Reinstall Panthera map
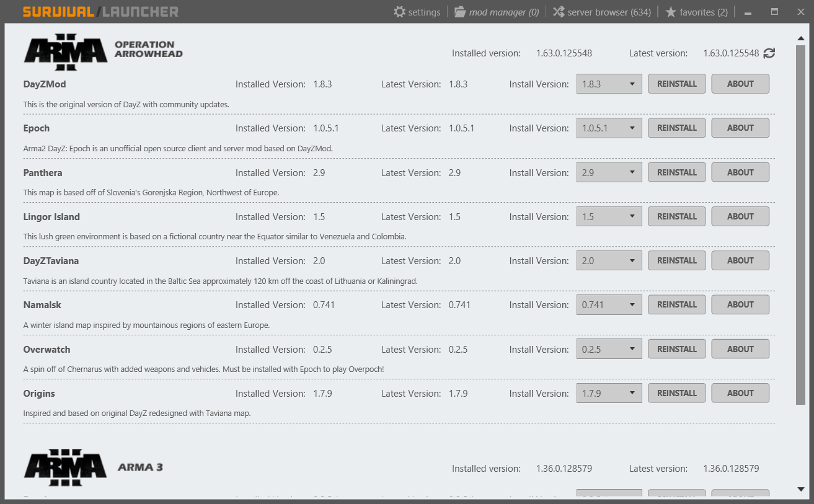 [677, 172]
